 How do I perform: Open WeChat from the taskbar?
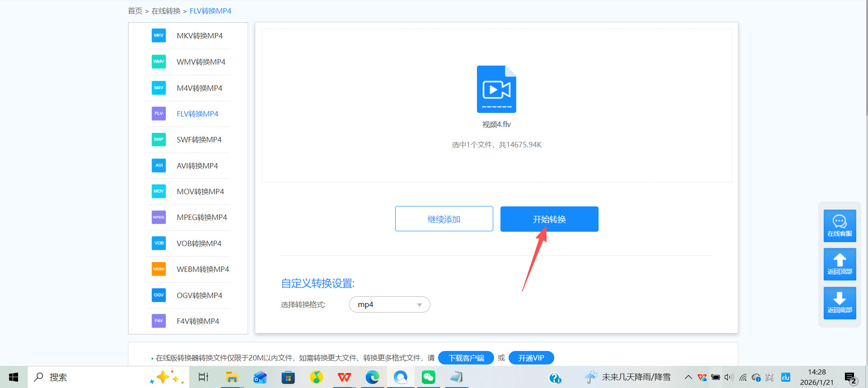[x=428, y=377]
